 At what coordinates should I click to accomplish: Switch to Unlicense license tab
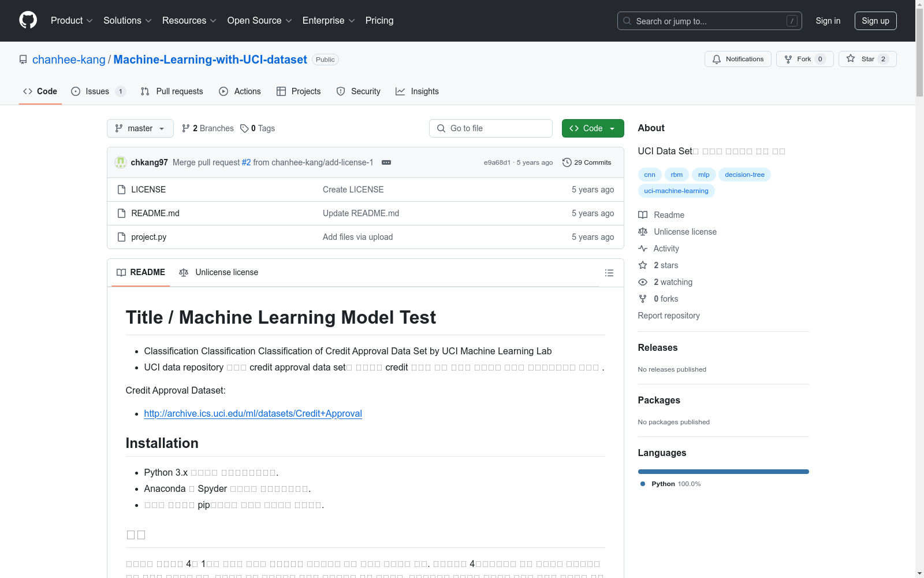(x=218, y=272)
